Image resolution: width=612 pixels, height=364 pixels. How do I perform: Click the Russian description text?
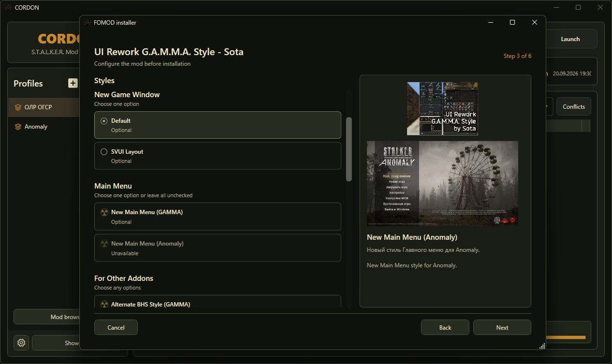coord(423,250)
